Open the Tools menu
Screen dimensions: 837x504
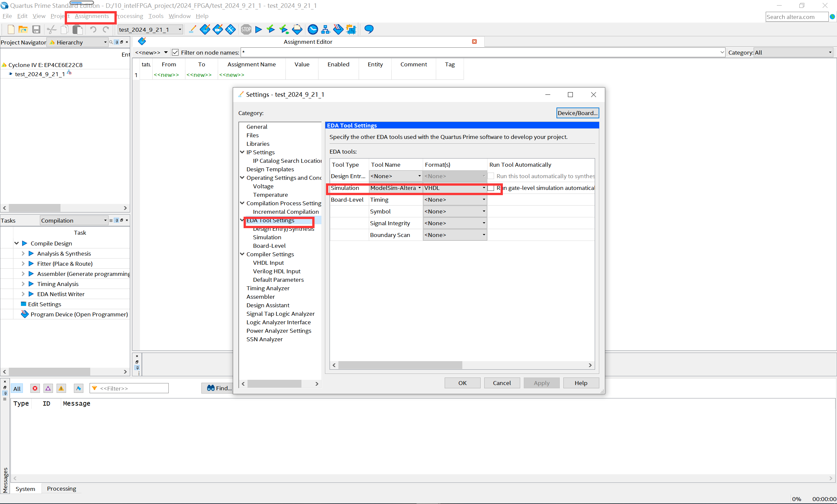pyautogui.click(x=156, y=16)
